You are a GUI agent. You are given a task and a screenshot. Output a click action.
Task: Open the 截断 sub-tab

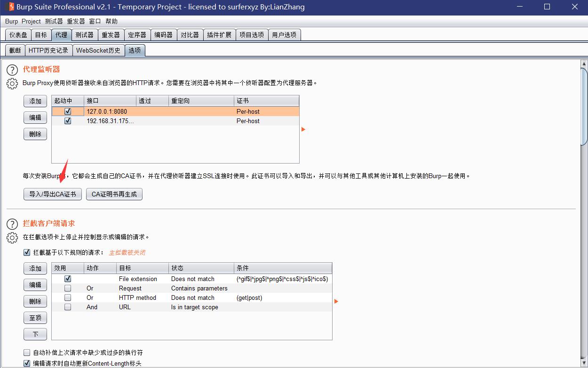click(x=15, y=50)
